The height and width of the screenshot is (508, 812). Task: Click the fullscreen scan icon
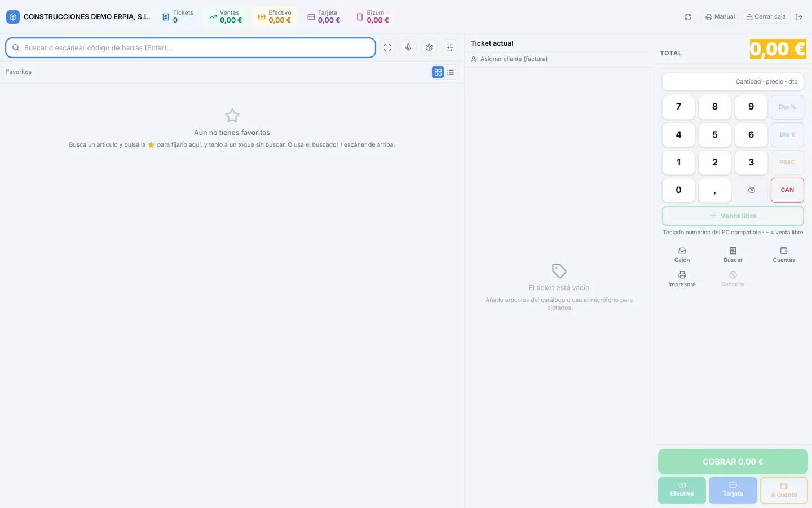tap(387, 48)
